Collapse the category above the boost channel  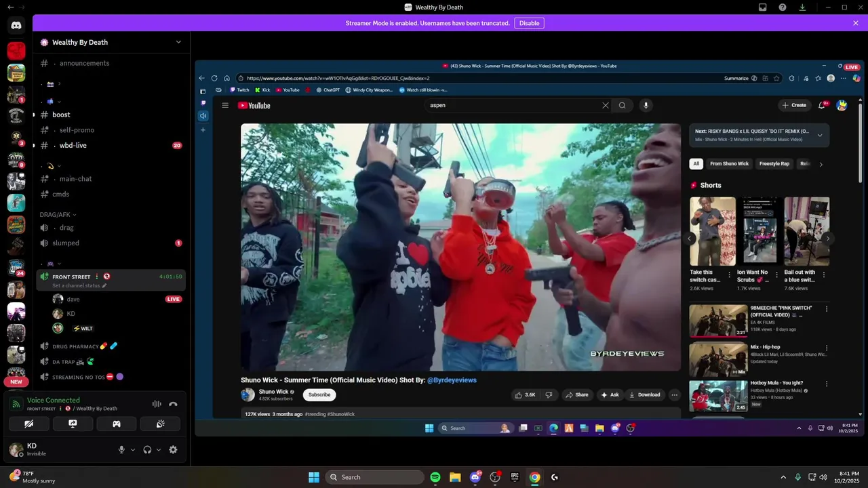pyautogui.click(x=53, y=102)
